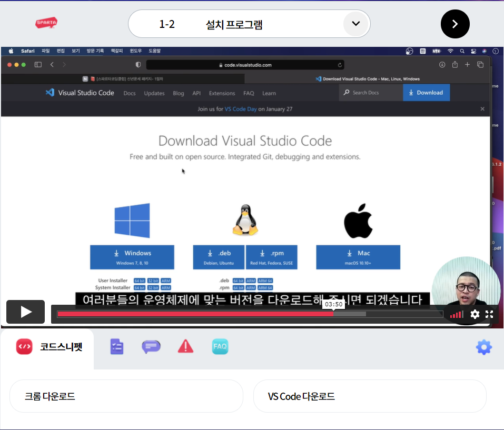Image resolution: width=504 pixels, height=430 pixels.
Task: Click the Sparta logo
Action: pyautogui.click(x=46, y=23)
